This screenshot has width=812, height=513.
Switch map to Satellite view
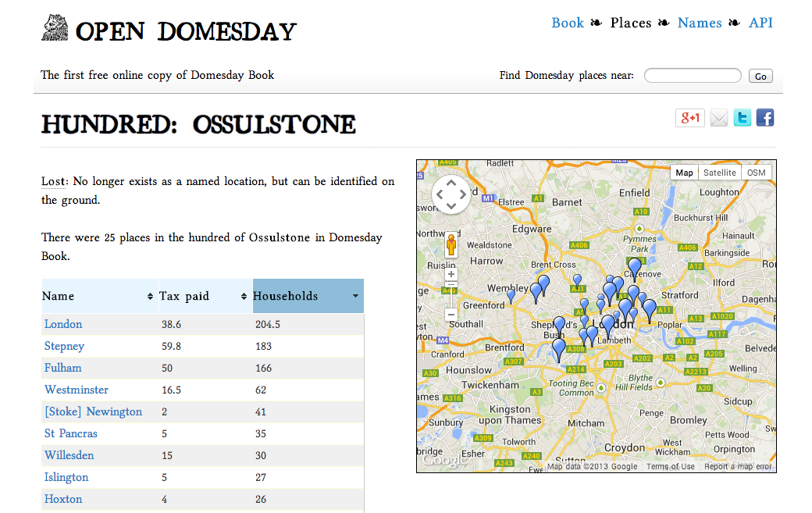click(719, 173)
